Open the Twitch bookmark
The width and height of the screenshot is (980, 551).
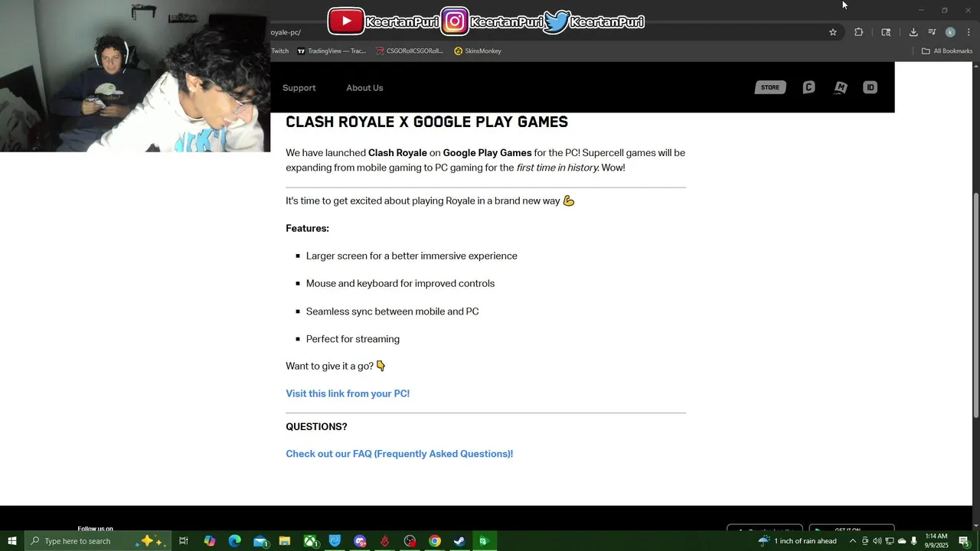pyautogui.click(x=279, y=51)
